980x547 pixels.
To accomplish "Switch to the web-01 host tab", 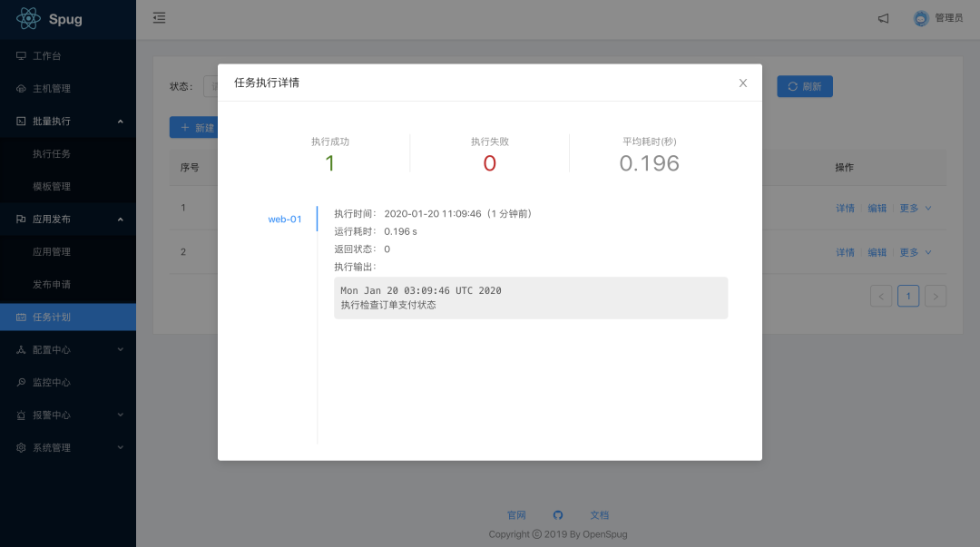I will 285,219.
